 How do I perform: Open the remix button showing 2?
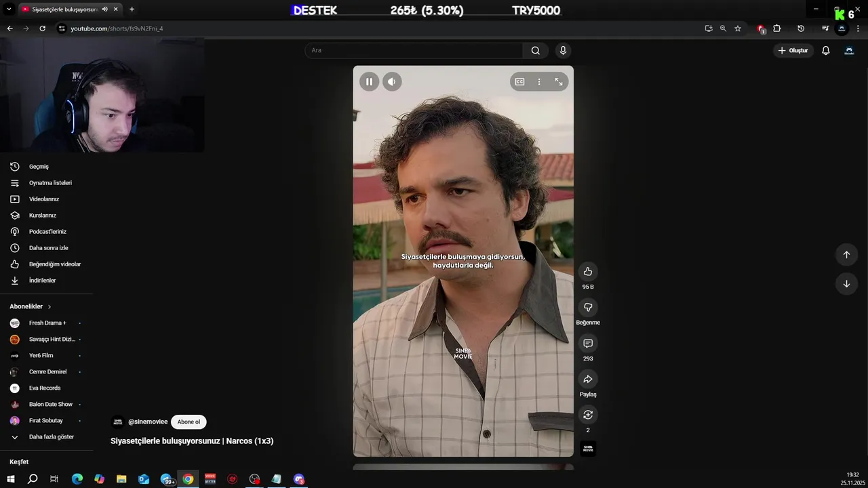[588, 415]
